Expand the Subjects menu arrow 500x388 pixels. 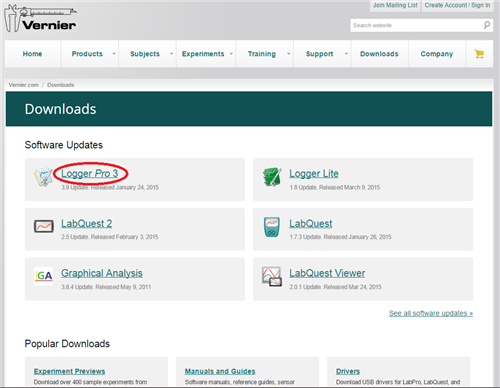pyautogui.click(x=171, y=54)
